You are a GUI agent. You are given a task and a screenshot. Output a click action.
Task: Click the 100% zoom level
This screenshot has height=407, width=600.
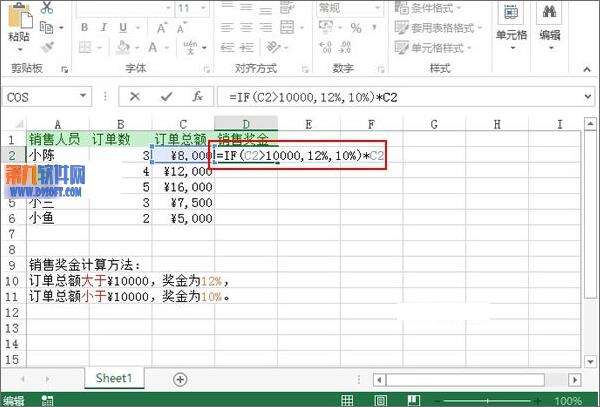(x=568, y=401)
